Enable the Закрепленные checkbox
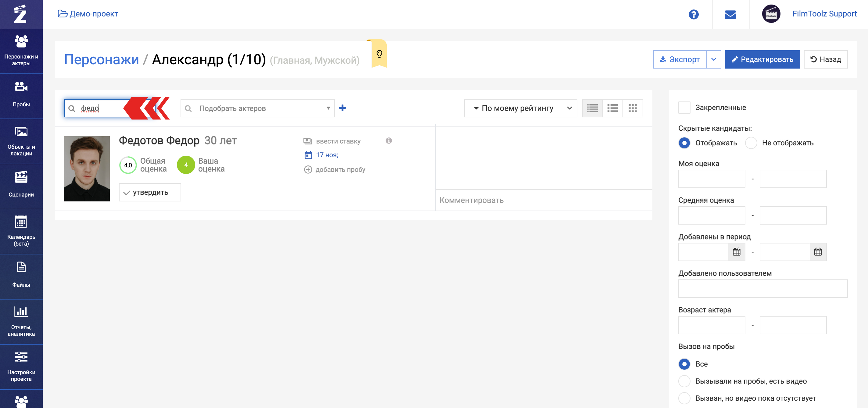Viewport: 868px width, 408px height. click(684, 108)
